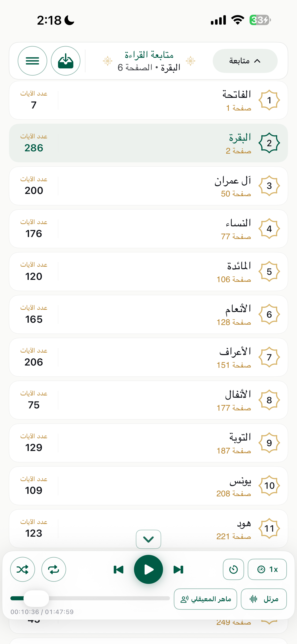Go to previous track icon
The image size is (297, 644).
click(x=119, y=570)
